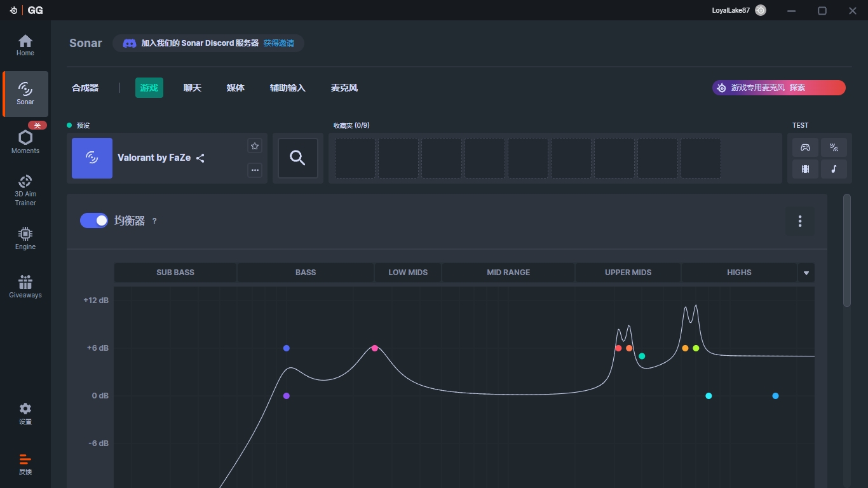Click the Sonar page title
Image resolution: width=868 pixels, height=488 pixels.
(x=86, y=43)
